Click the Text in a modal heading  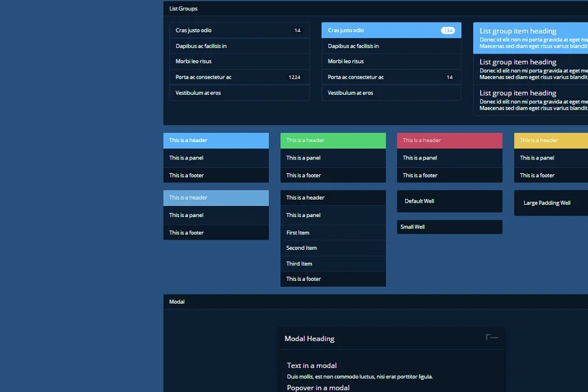tap(312, 366)
